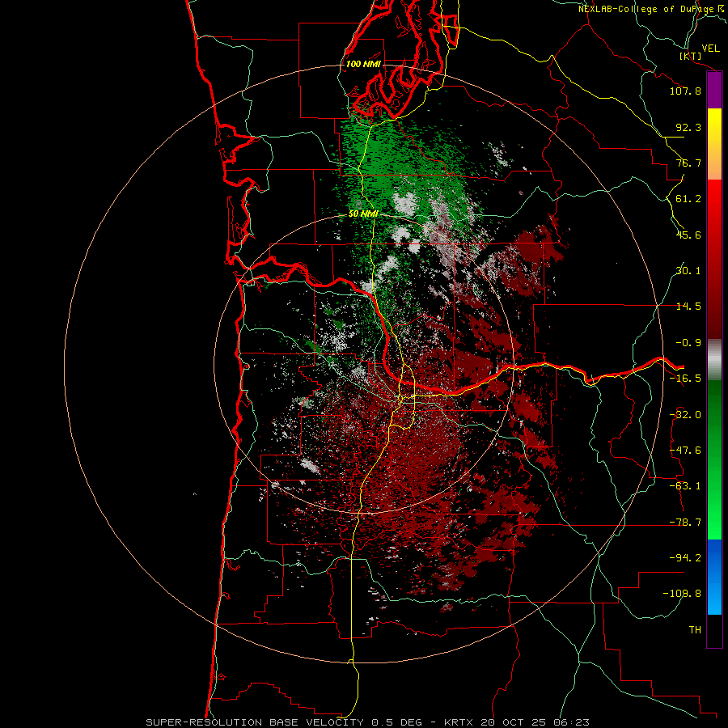Pick the black TH segment of color bar
The image size is (728, 728).
point(714,631)
